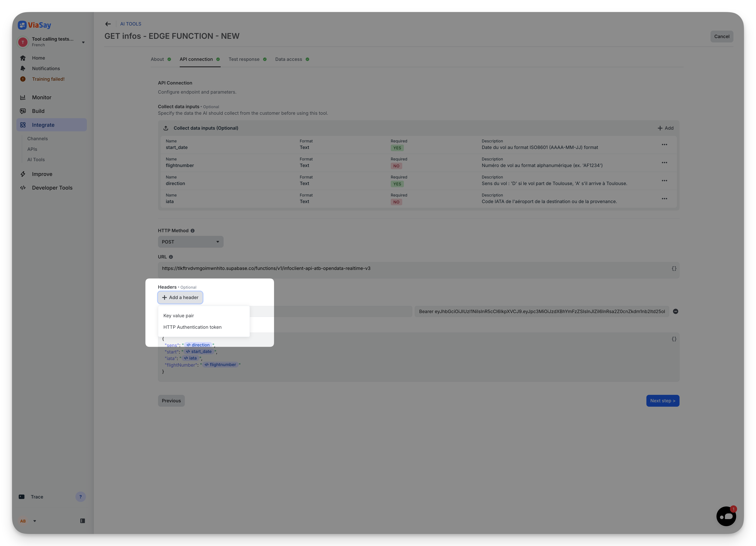This screenshot has width=756, height=546.
Task: Expand the Tool calling tests workspace selector
Action: tap(83, 42)
